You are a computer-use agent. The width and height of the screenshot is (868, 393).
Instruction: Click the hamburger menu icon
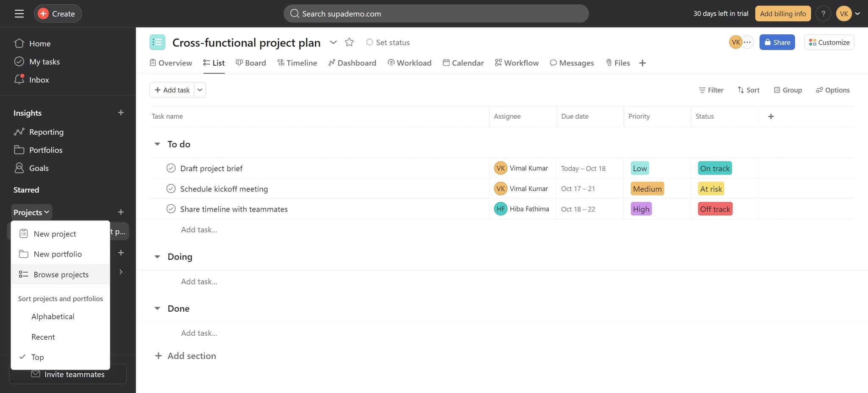(x=19, y=13)
